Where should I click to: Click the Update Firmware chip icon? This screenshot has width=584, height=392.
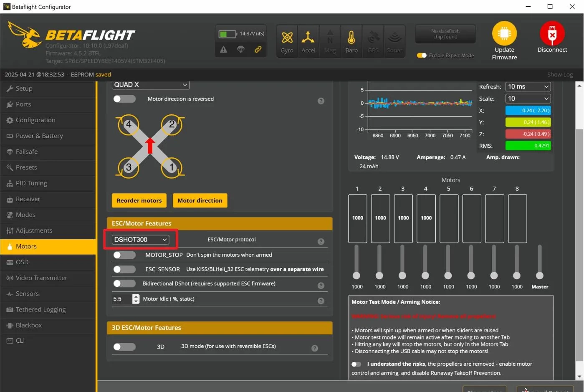pos(504,33)
